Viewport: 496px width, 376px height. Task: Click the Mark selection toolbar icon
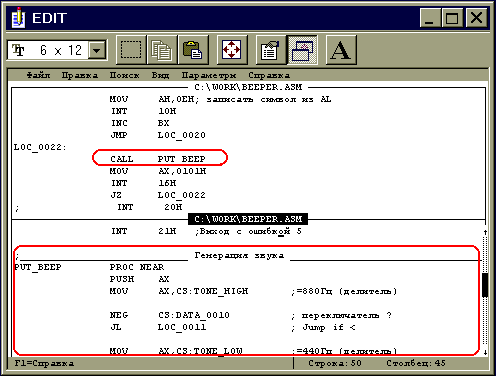tap(131, 50)
